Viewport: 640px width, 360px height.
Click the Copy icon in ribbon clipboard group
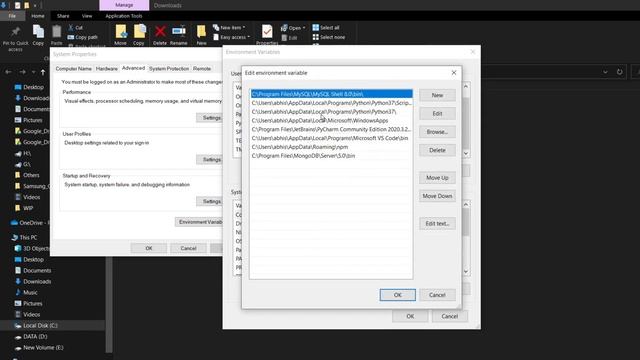(x=38, y=32)
